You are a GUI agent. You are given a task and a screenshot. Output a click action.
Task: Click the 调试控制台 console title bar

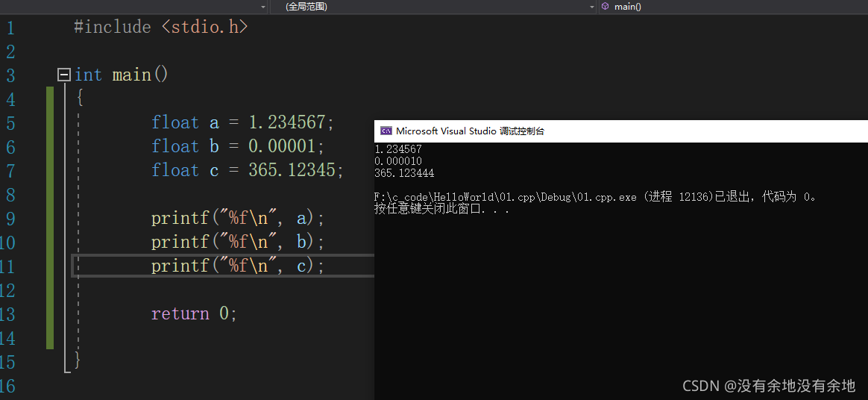[621, 131]
